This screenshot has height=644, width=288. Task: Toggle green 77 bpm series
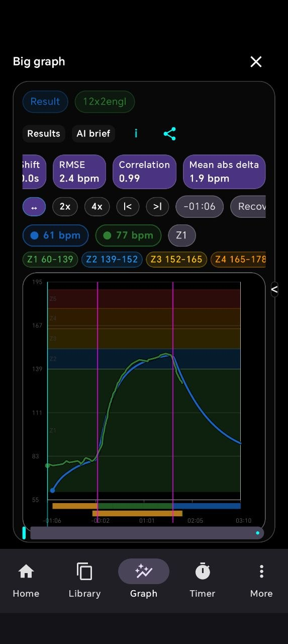[x=128, y=235]
